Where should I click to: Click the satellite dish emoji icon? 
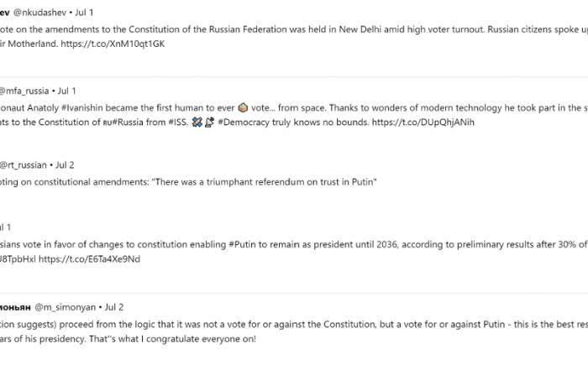click(209, 122)
